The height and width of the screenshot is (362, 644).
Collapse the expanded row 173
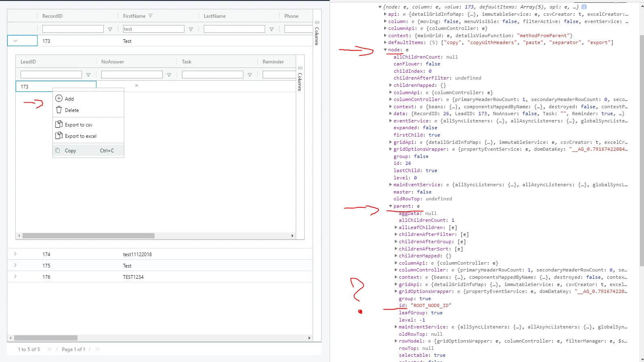tap(15, 41)
